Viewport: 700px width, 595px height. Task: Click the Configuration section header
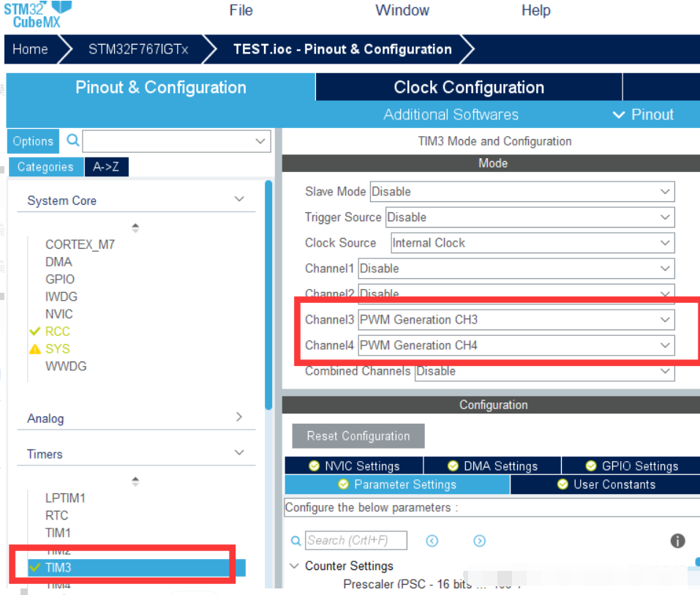pos(491,405)
